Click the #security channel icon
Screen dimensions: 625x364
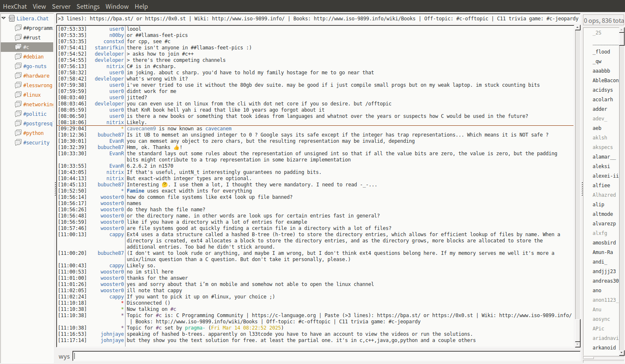pos(18,142)
